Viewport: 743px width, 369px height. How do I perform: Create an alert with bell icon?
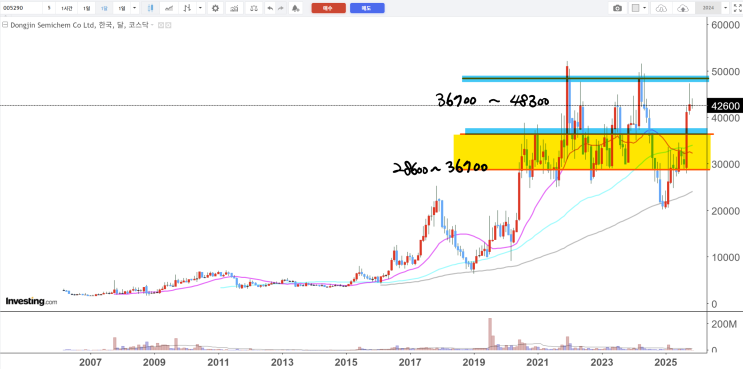296,8
